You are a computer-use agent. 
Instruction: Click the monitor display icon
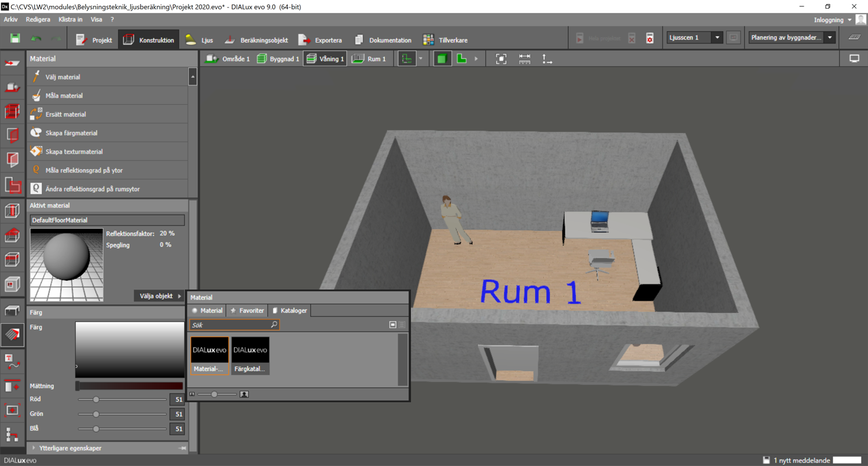pyautogui.click(x=854, y=58)
